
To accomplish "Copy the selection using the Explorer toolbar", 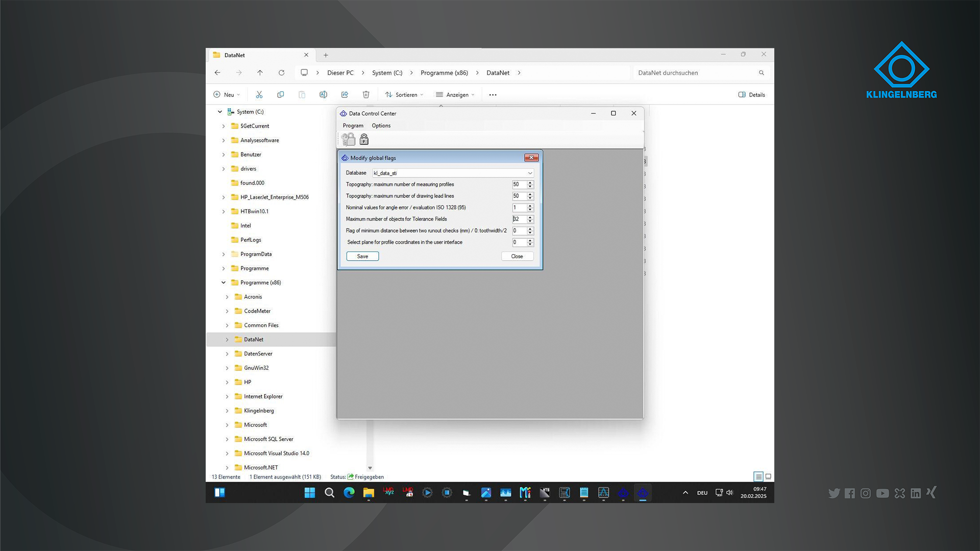I will point(281,95).
